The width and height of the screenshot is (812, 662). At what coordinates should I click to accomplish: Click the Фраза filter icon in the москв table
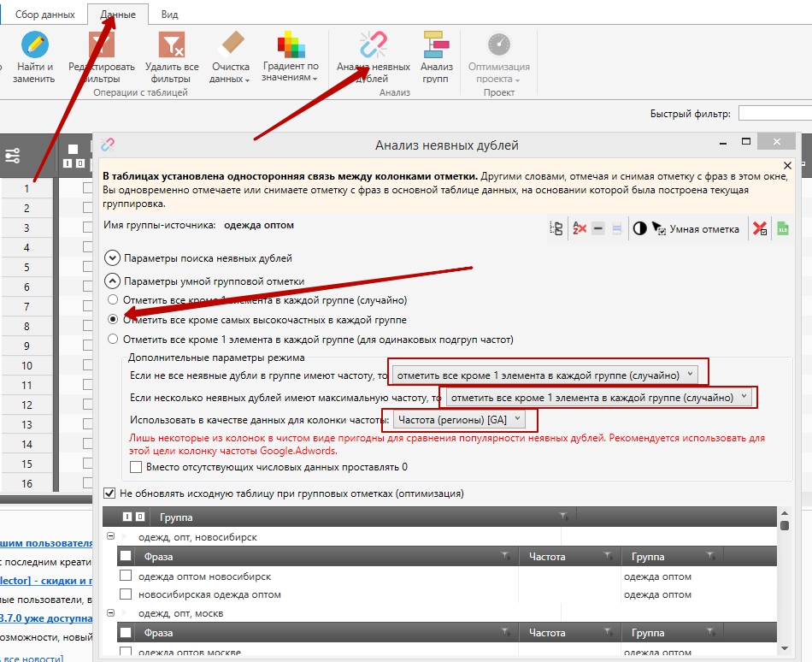pyautogui.click(x=506, y=632)
